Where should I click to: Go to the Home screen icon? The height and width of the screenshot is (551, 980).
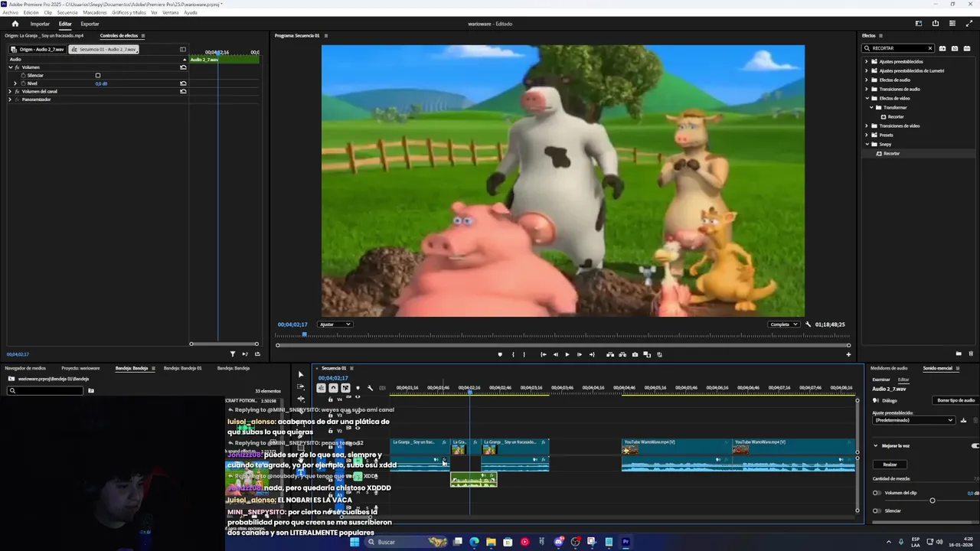(15, 24)
